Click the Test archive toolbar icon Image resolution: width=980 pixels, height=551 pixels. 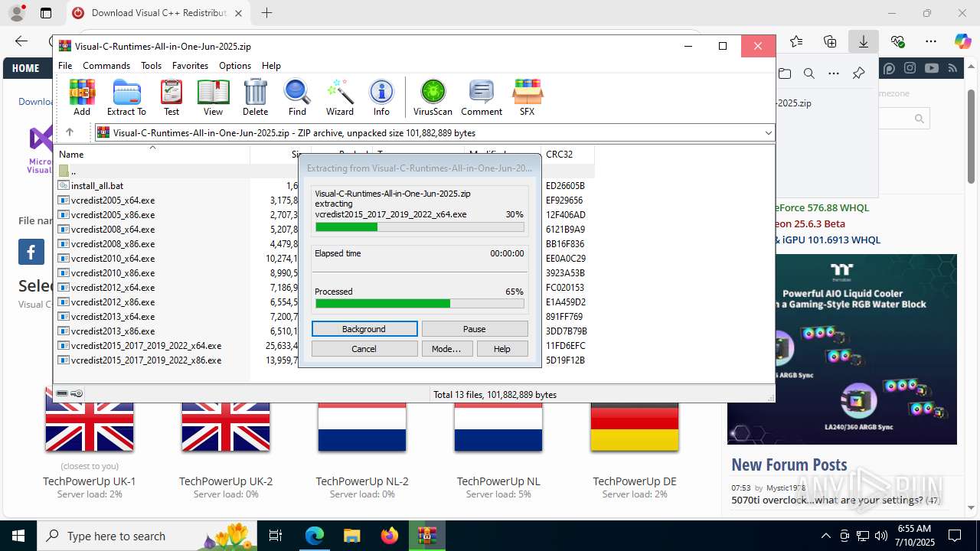click(171, 97)
